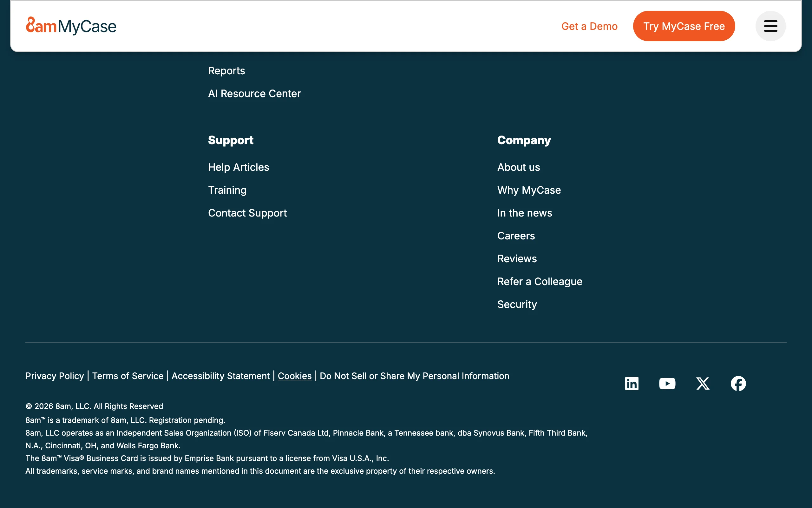Image resolution: width=812 pixels, height=508 pixels.
Task: Open the YouTube social icon
Action: pyautogui.click(x=667, y=383)
